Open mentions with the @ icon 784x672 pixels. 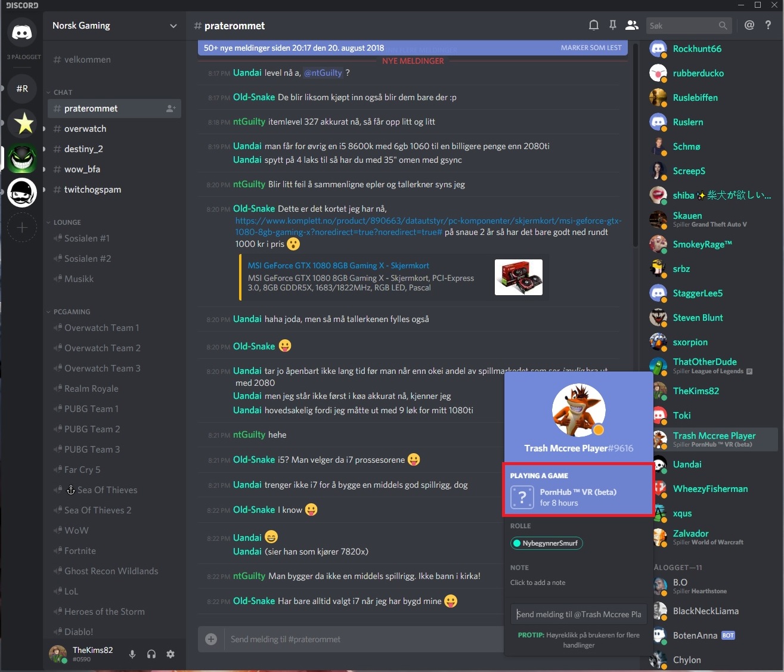coord(749,25)
